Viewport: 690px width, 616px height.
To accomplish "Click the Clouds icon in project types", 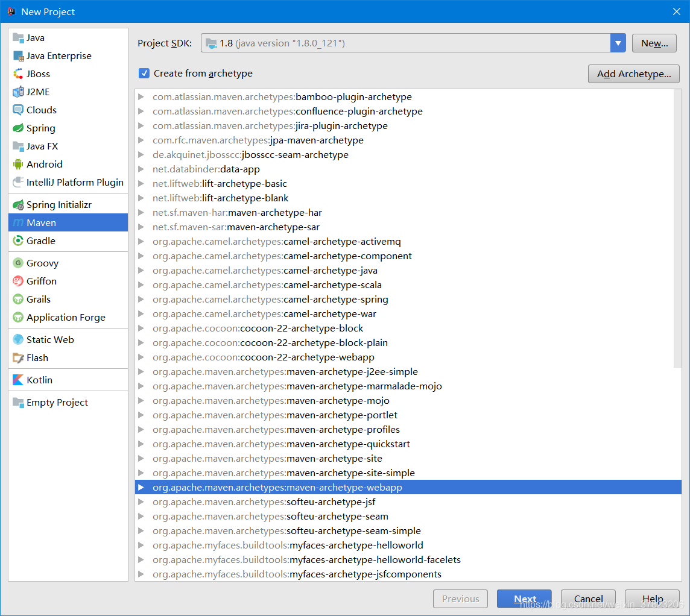I will (x=18, y=110).
